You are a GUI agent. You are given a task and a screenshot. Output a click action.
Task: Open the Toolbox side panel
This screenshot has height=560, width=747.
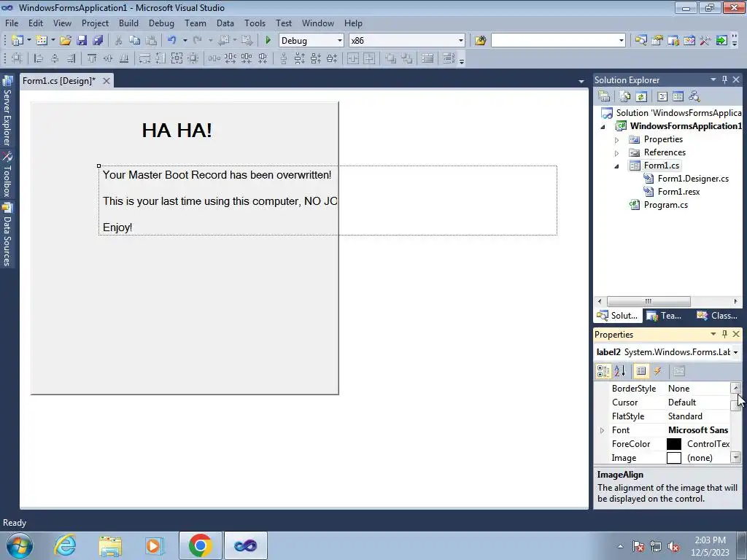(x=7, y=174)
